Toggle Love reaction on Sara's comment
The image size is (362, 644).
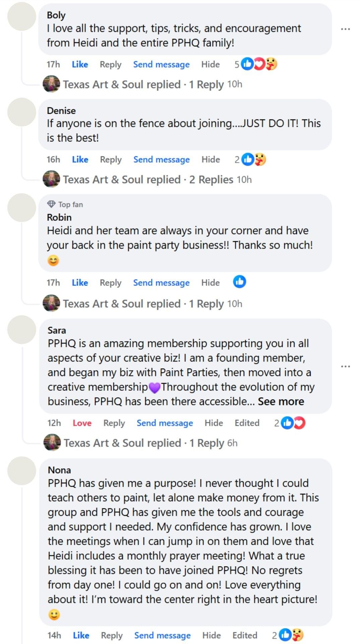click(82, 423)
